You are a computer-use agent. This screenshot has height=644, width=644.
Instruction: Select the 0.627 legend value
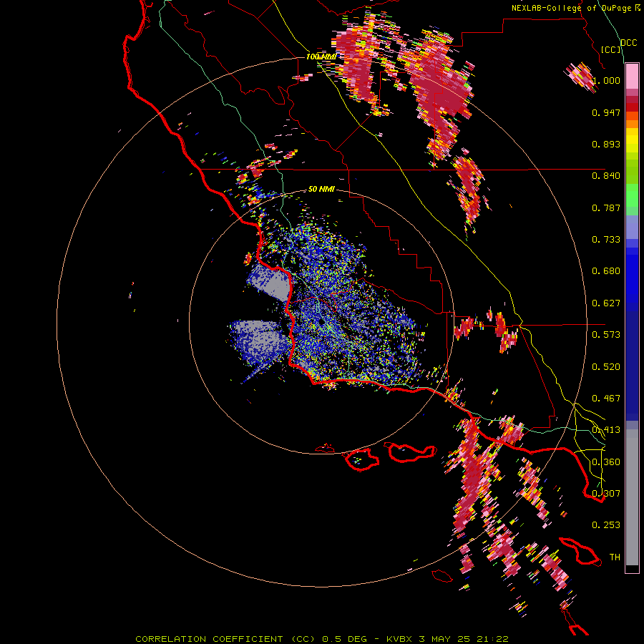tap(606, 303)
